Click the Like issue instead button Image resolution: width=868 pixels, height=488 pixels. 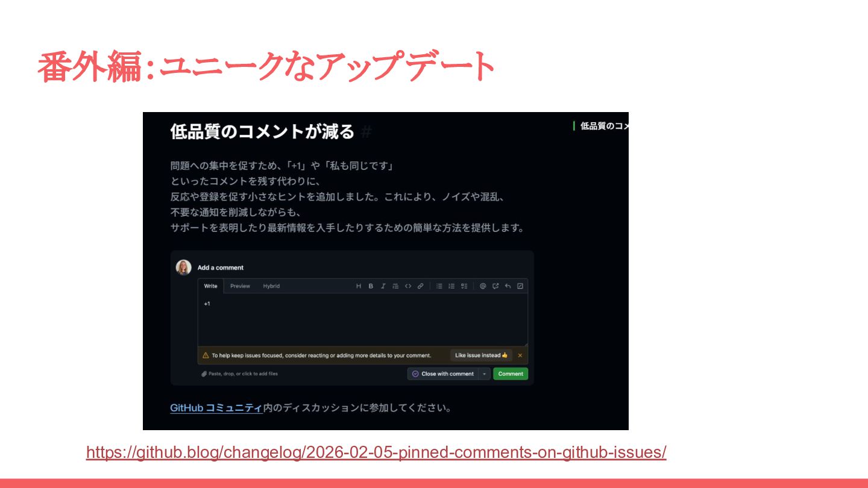point(481,355)
